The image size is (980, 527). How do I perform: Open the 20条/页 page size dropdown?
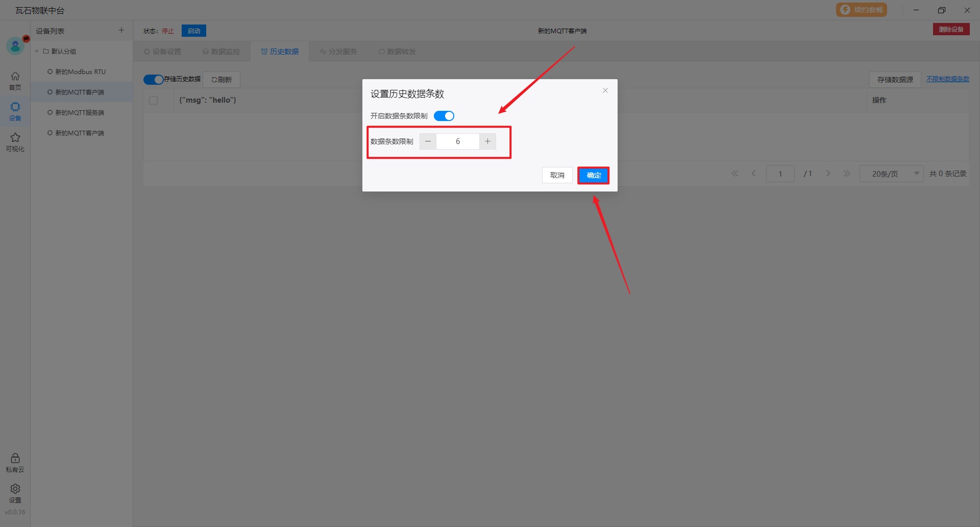[891, 174]
